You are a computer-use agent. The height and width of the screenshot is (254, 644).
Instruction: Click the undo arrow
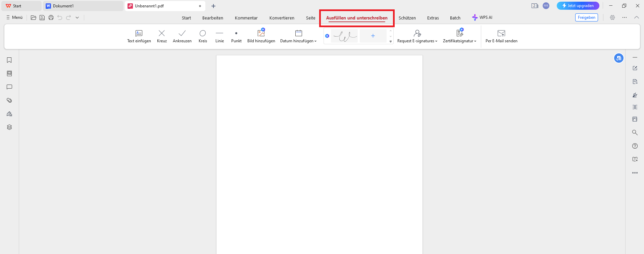60,17
